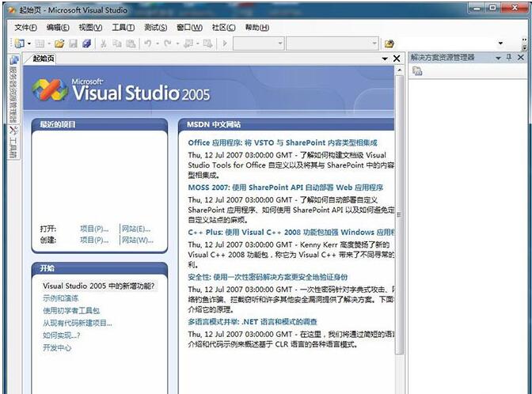Open the 测试(S) menu

(x=155, y=28)
